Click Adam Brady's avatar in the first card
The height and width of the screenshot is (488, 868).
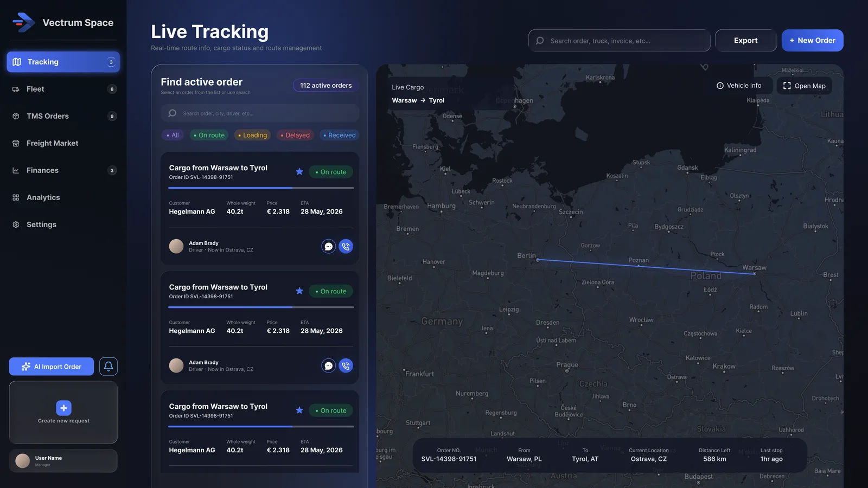(x=176, y=247)
